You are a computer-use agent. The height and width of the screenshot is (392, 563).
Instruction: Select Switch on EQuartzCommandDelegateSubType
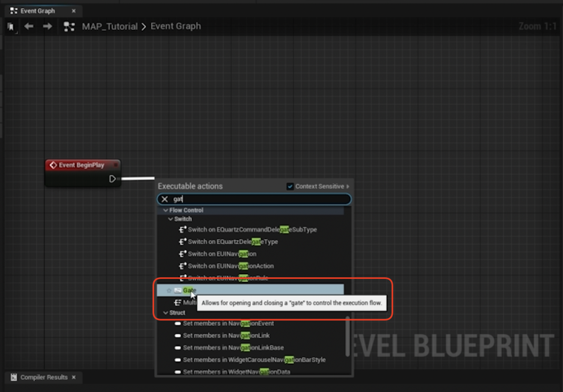click(252, 230)
